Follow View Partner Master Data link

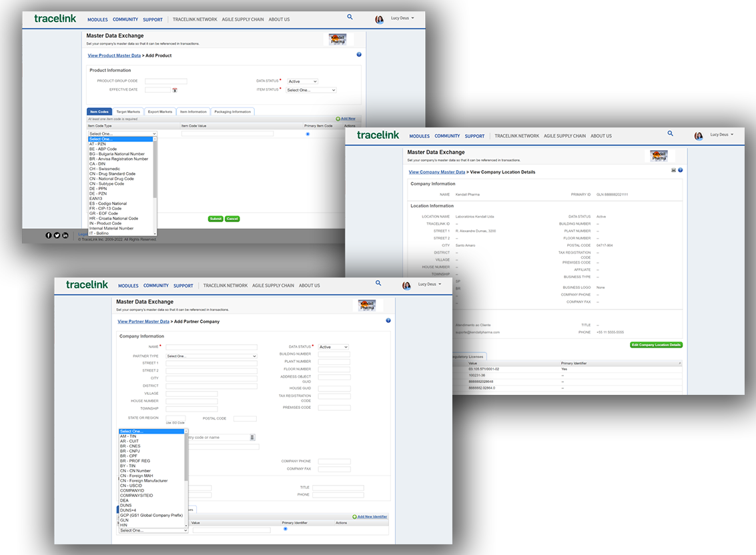pyautogui.click(x=143, y=322)
